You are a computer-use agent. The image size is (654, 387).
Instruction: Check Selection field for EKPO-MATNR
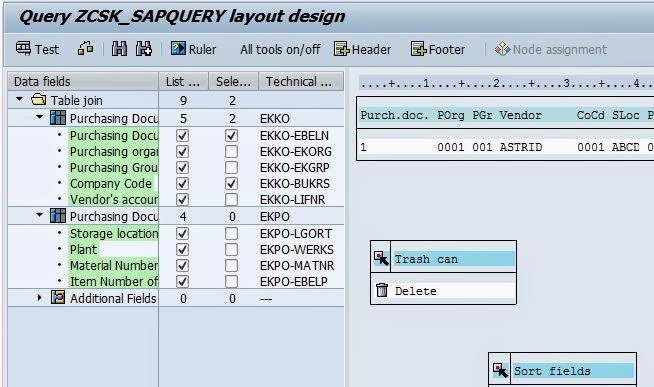coord(232,266)
